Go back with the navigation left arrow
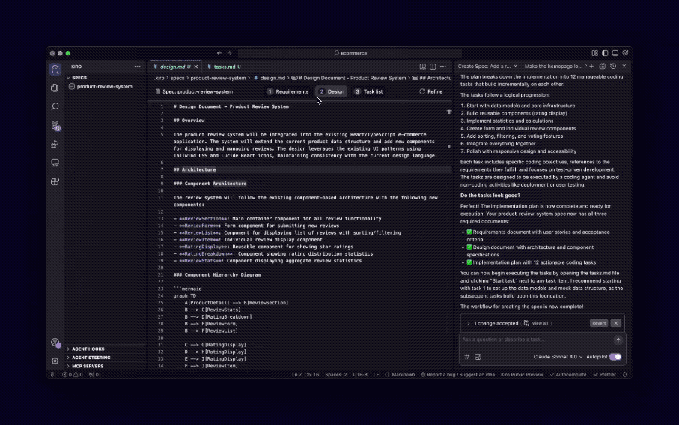Screen dimensions: 679x425 point(220,53)
